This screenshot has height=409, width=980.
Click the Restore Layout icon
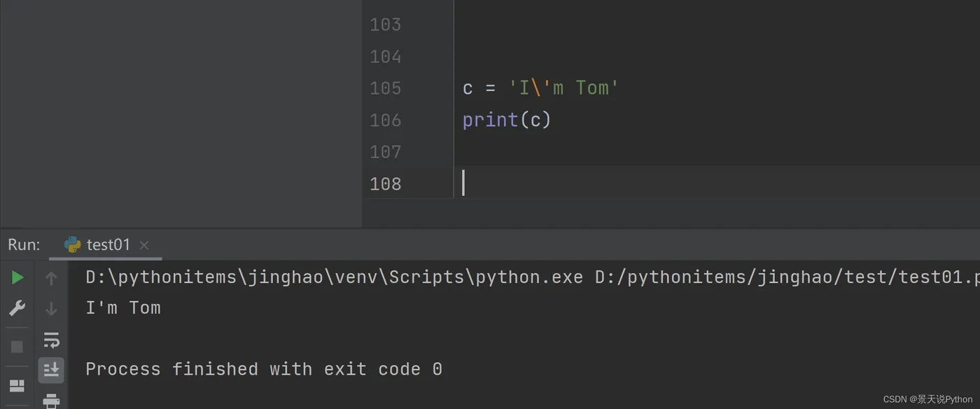click(17, 386)
